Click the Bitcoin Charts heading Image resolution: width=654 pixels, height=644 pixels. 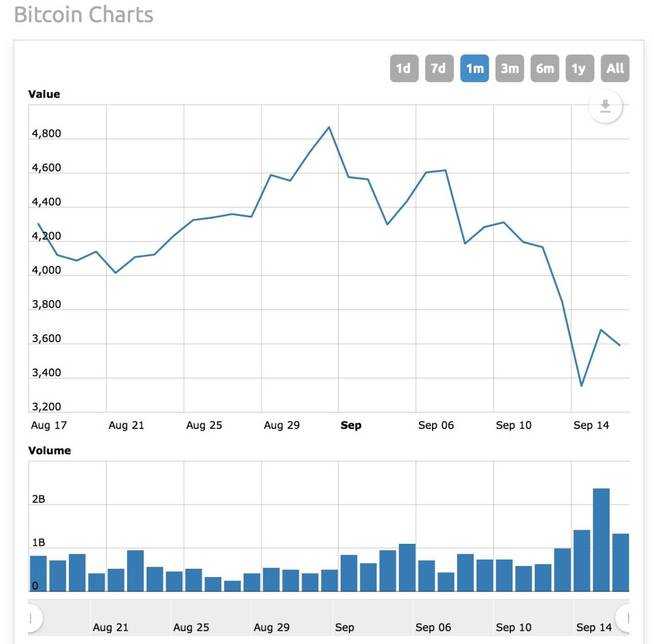click(84, 15)
